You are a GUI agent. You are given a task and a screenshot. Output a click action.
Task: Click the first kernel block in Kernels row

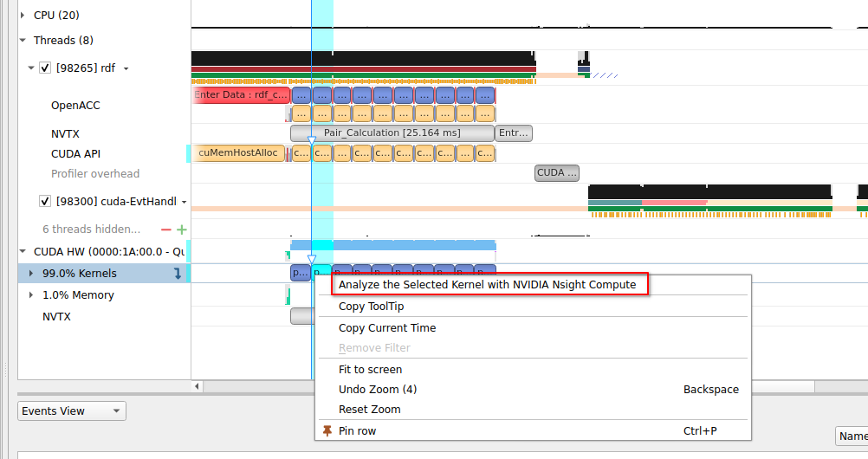click(300, 273)
